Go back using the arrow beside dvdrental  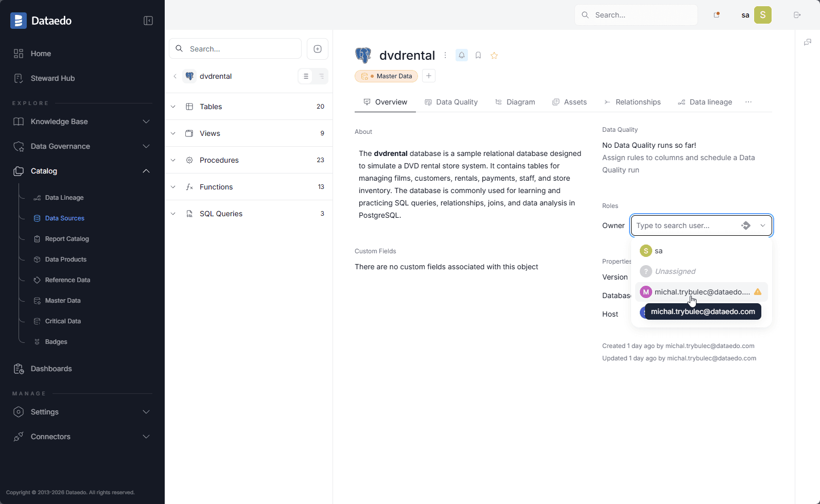click(175, 76)
